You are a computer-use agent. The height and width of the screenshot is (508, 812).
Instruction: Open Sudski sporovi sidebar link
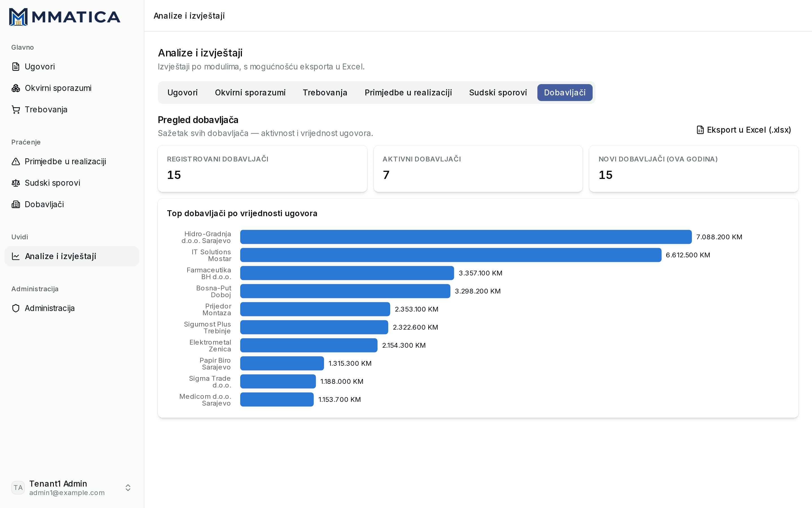[72, 183]
